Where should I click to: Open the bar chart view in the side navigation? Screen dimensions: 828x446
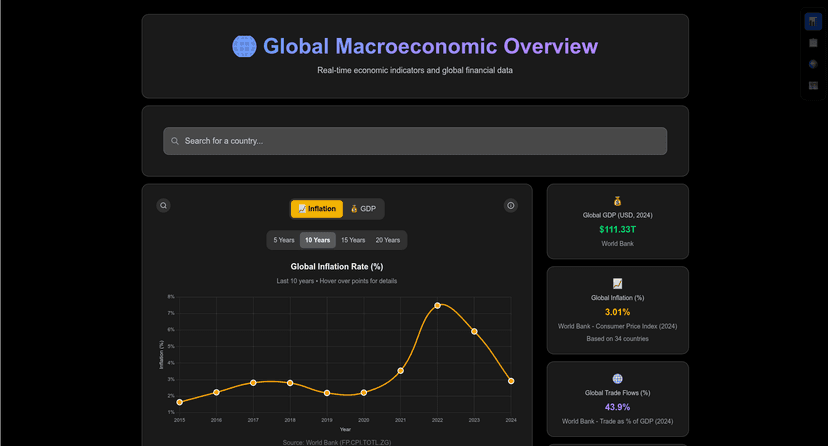(x=813, y=22)
